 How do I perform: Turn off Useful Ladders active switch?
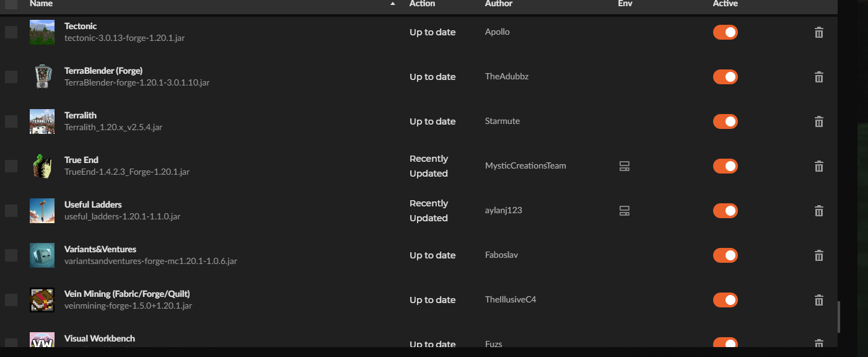pos(725,211)
